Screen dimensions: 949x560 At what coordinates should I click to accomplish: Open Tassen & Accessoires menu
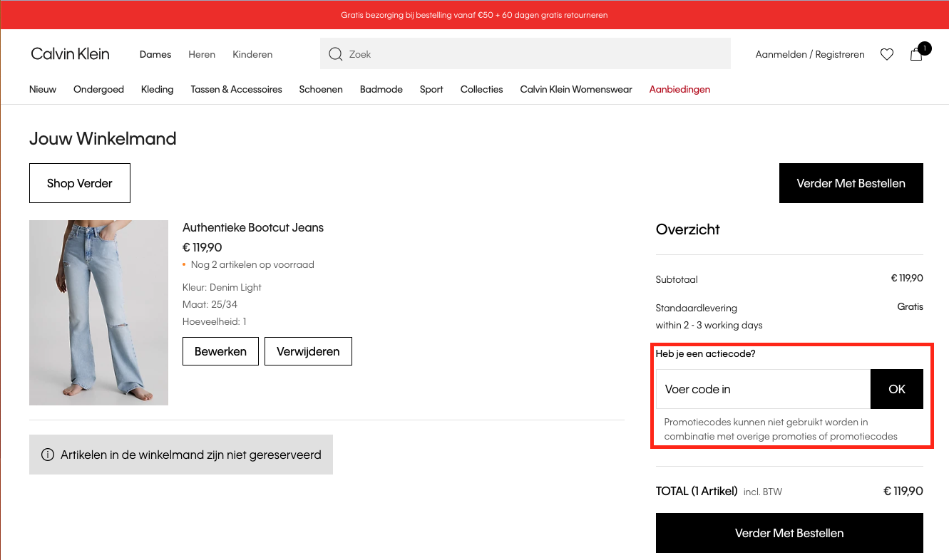(237, 89)
